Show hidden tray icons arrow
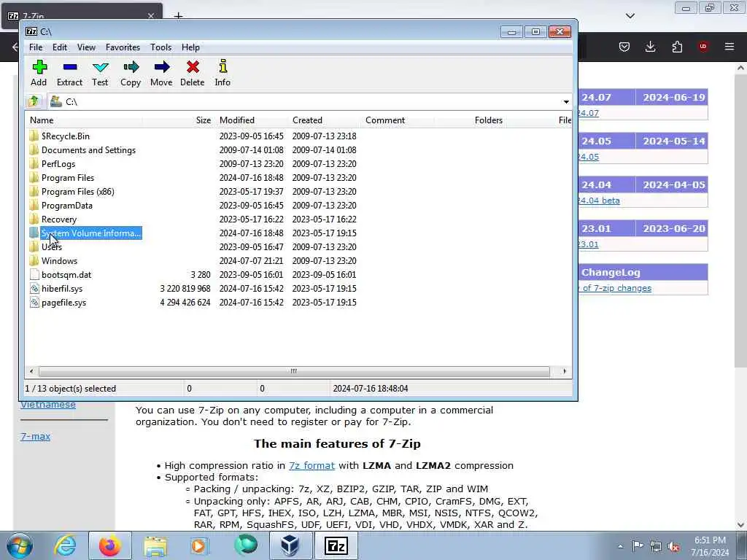Screen dimensions: 747x560 620,547
